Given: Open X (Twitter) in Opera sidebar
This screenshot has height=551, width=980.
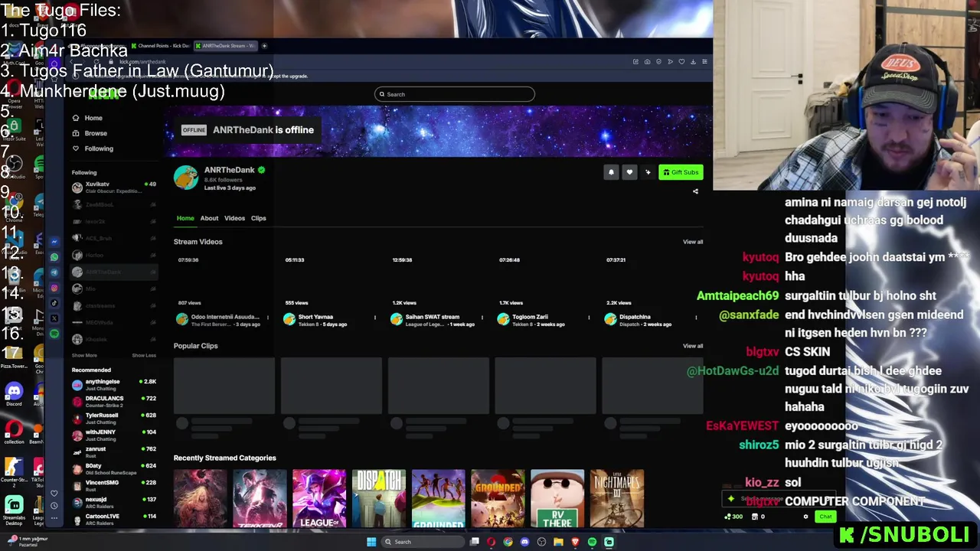Looking at the screenshot, I should (54, 318).
